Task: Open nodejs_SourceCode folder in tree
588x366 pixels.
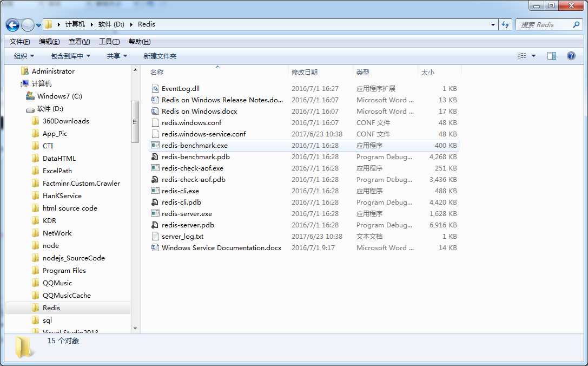Action: point(74,258)
